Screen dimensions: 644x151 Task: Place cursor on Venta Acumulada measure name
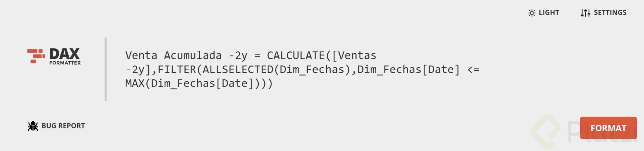tap(173, 55)
